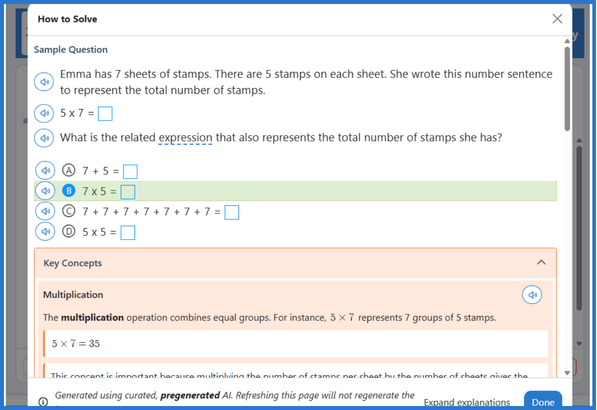Close the How to Solve dialog
This screenshot has height=410, width=597.
click(557, 18)
